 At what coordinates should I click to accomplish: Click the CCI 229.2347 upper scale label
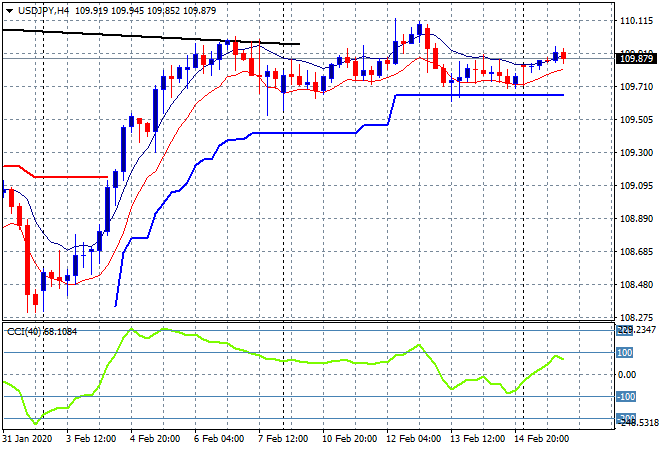click(x=636, y=330)
